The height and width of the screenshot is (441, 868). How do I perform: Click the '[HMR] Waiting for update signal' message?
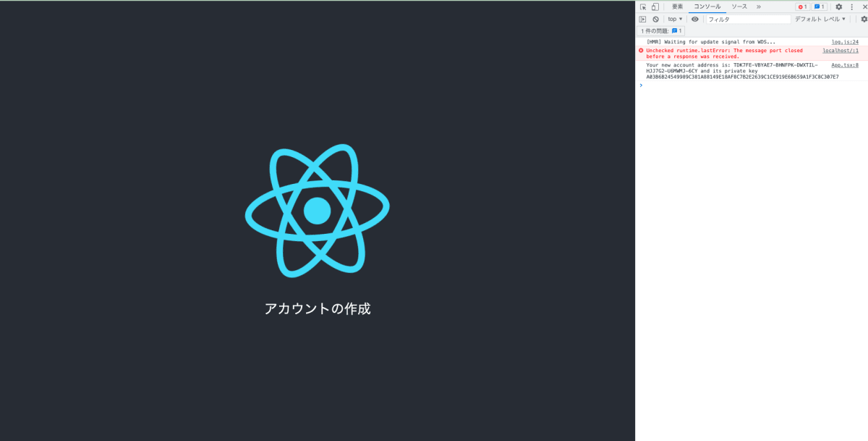[711, 42]
